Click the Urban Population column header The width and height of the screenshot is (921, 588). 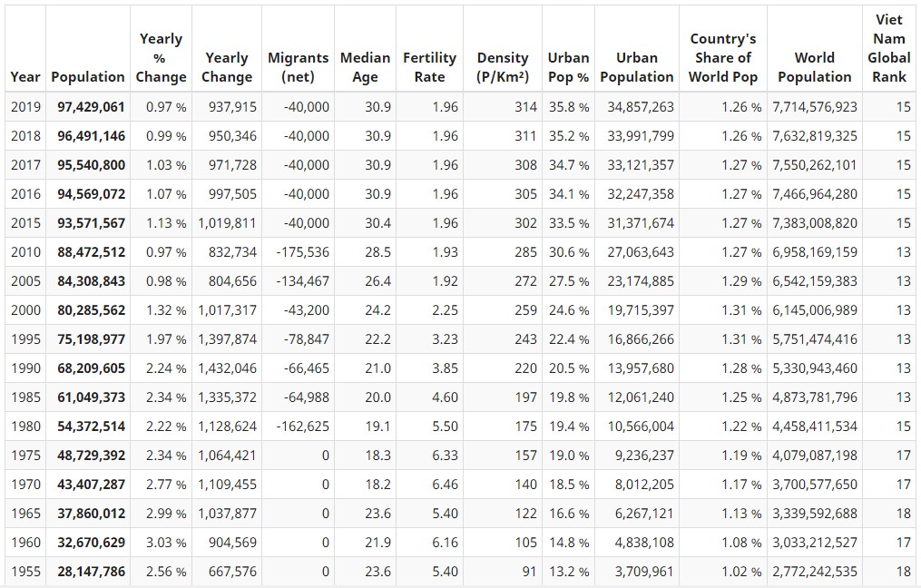636,67
